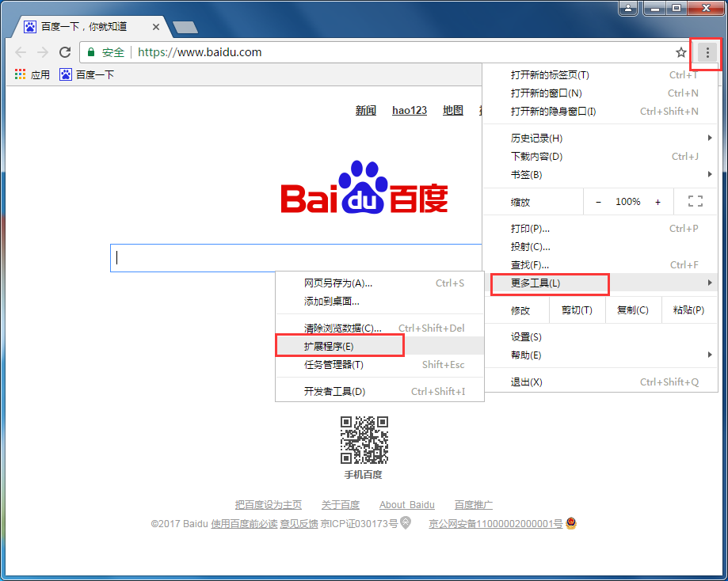Open the 应用 apps grid icon

(20, 74)
